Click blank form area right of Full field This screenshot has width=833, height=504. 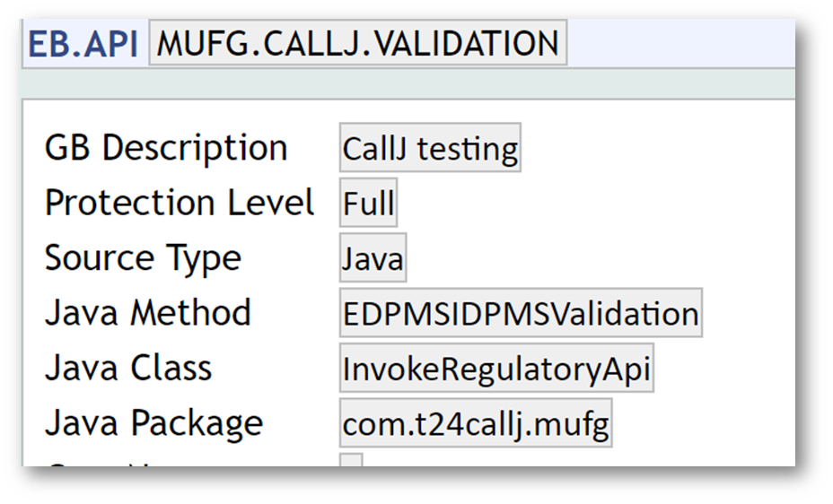(583, 204)
